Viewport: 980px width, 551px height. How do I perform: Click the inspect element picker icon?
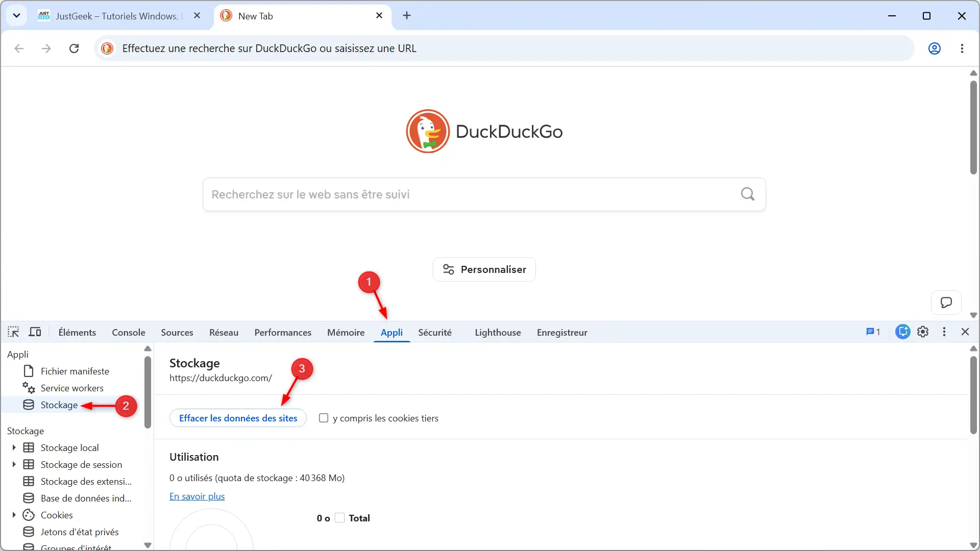[13, 332]
